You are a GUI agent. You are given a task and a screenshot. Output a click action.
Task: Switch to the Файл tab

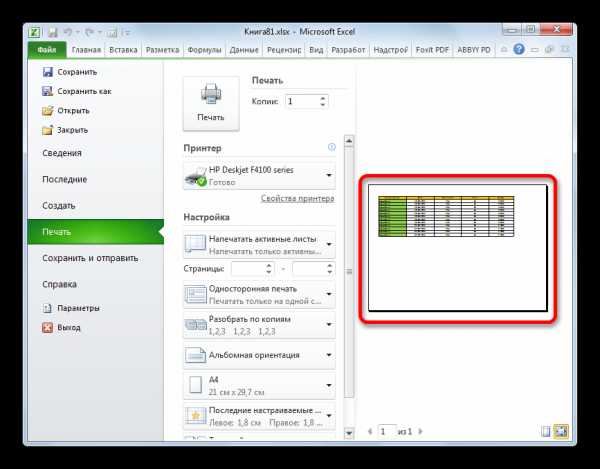pos(47,50)
